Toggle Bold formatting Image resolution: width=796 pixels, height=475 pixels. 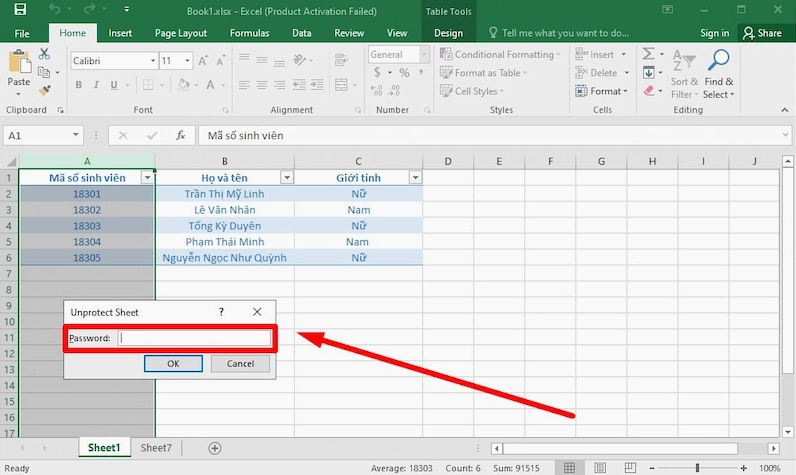(79, 85)
